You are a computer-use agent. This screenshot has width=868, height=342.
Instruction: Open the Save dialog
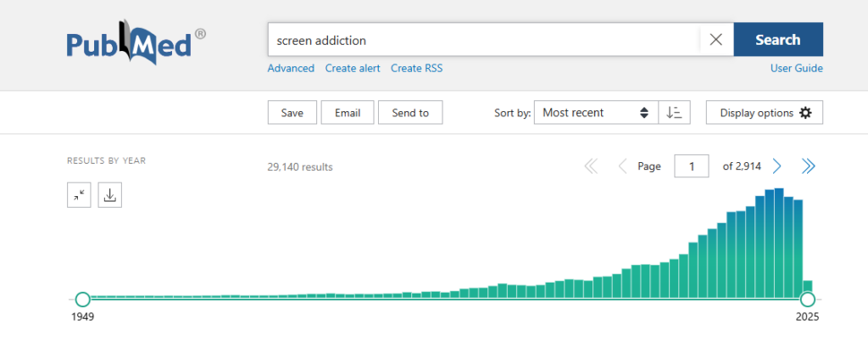pos(292,113)
